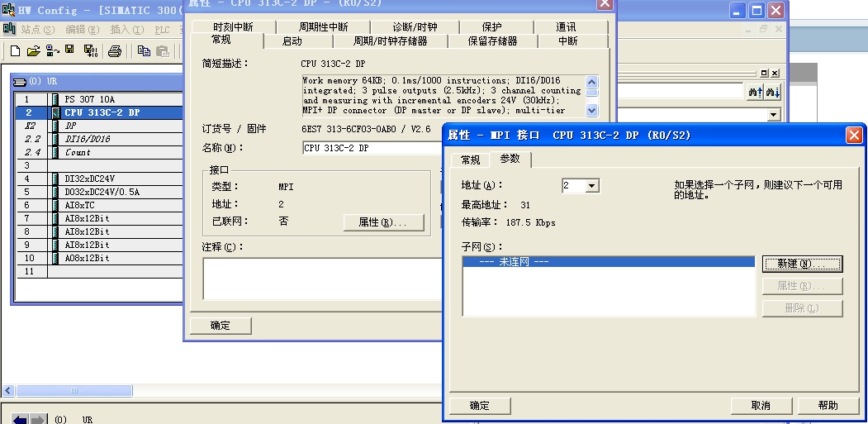868x424 pixels.
Task: Open the PLC menu
Action: coord(162,30)
